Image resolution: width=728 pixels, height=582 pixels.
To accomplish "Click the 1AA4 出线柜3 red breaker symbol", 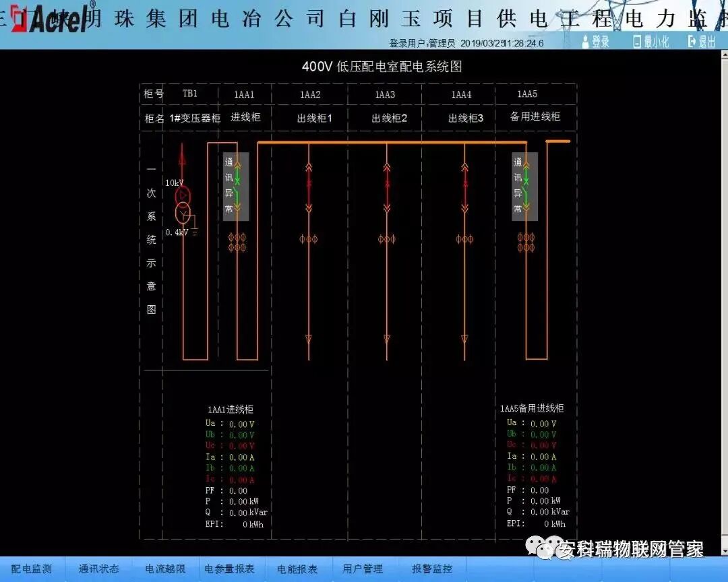I will click(464, 187).
